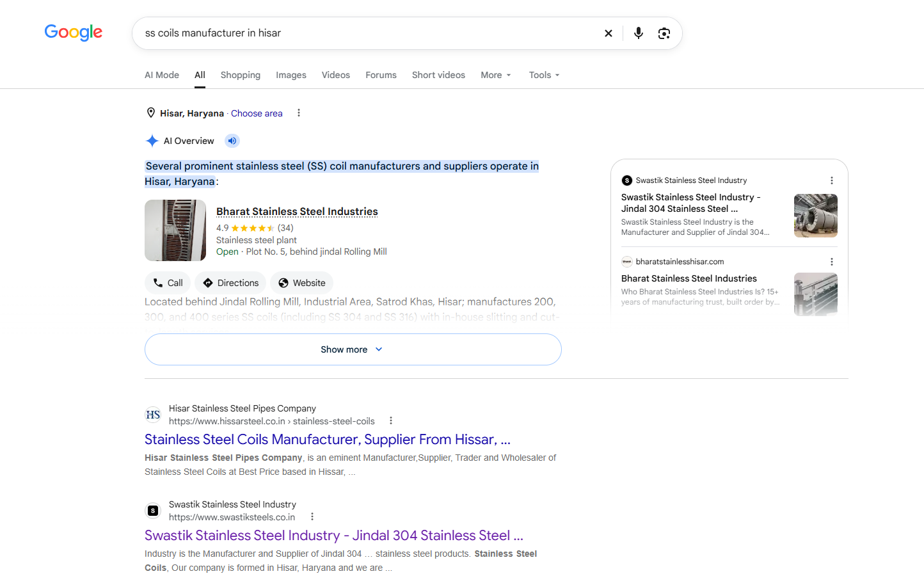The height and width of the screenshot is (583, 924).
Task: Open Bharat Stainless Steel plant photo thumbnail
Action: point(175,230)
